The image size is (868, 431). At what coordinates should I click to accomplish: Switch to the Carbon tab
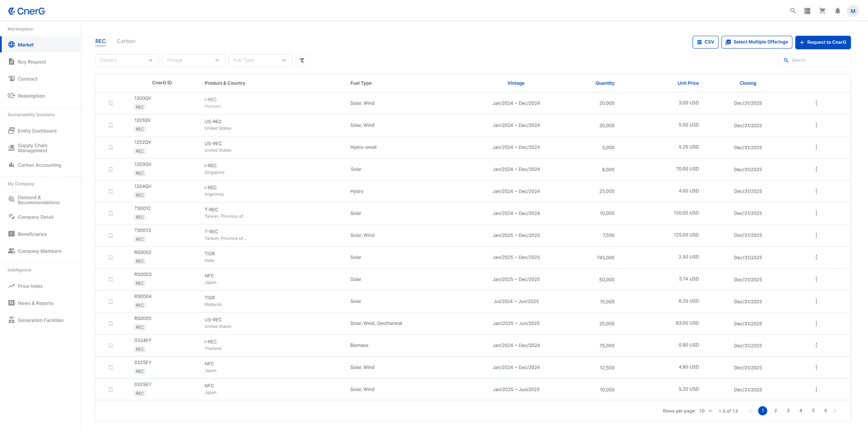tap(126, 41)
